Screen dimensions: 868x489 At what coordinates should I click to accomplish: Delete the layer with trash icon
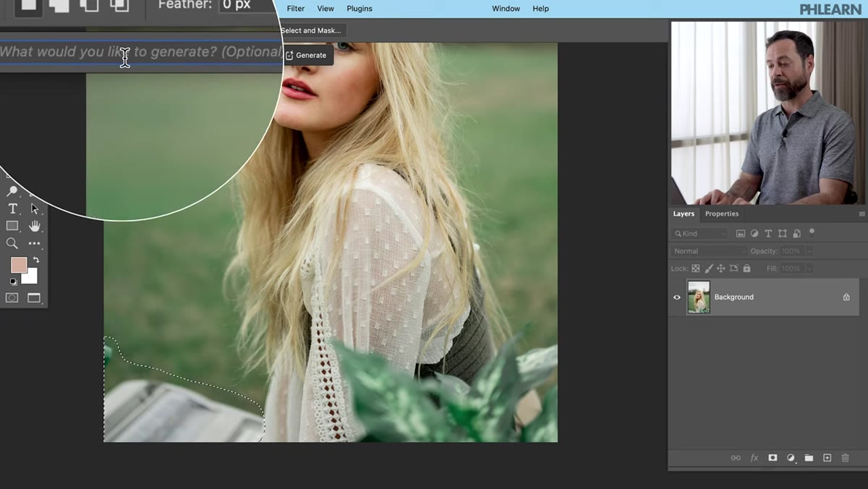[845, 458]
